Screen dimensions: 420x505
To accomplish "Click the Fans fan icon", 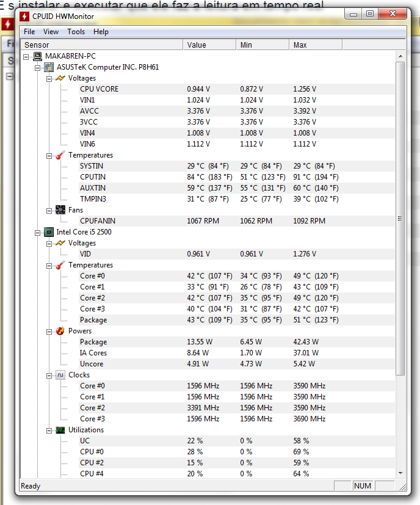I will coord(60,210).
